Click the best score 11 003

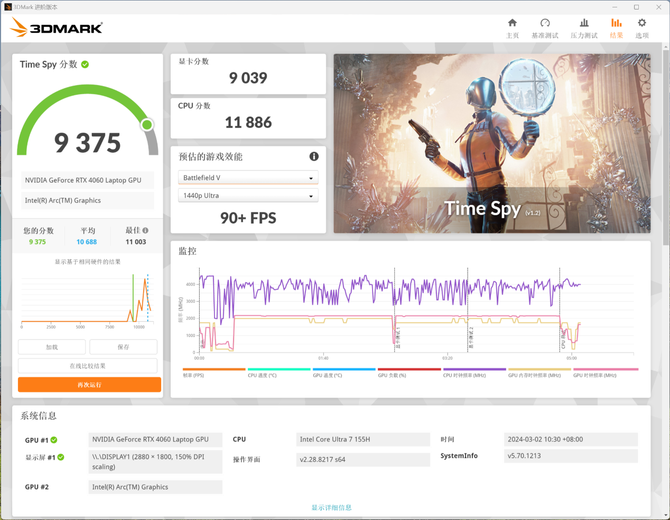coord(136,242)
